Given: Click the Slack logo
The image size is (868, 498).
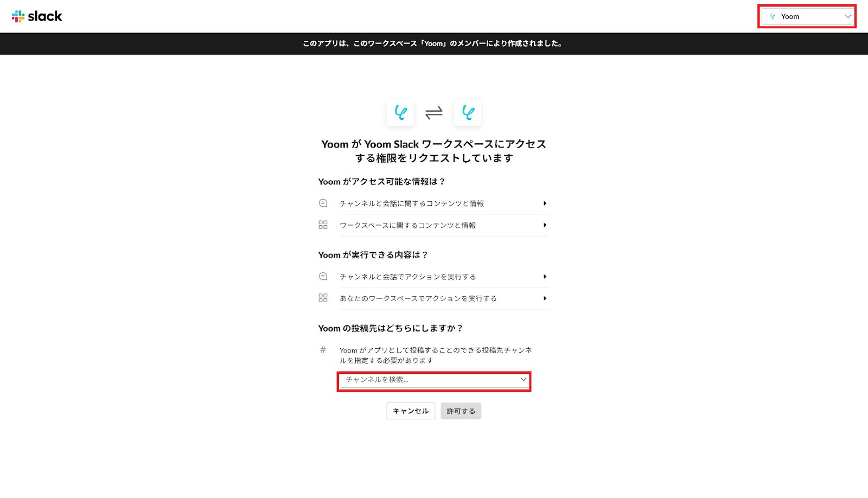Looking at the screenshot, I should 37,16.
